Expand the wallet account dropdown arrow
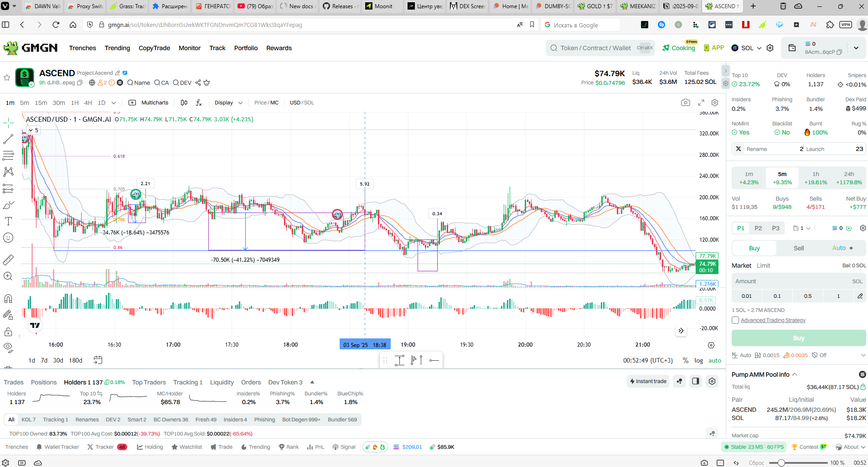Viewport: 868px width, 467px height. click(856, 48)
